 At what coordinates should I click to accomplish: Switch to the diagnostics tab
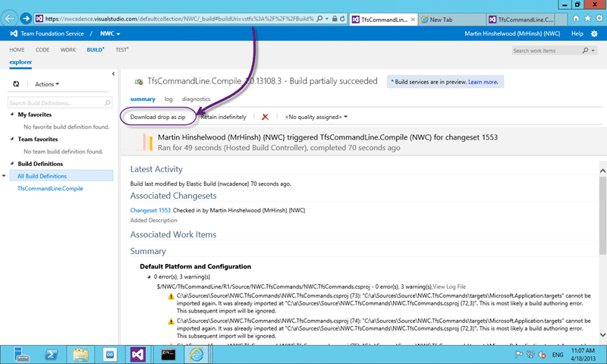pyautogui.click(x=197, y=99)
